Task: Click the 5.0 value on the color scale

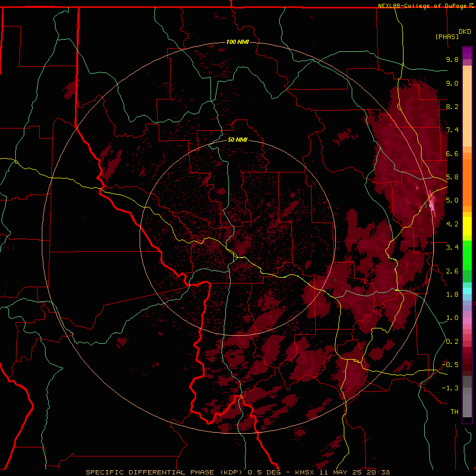Action: tap(452, 200)
